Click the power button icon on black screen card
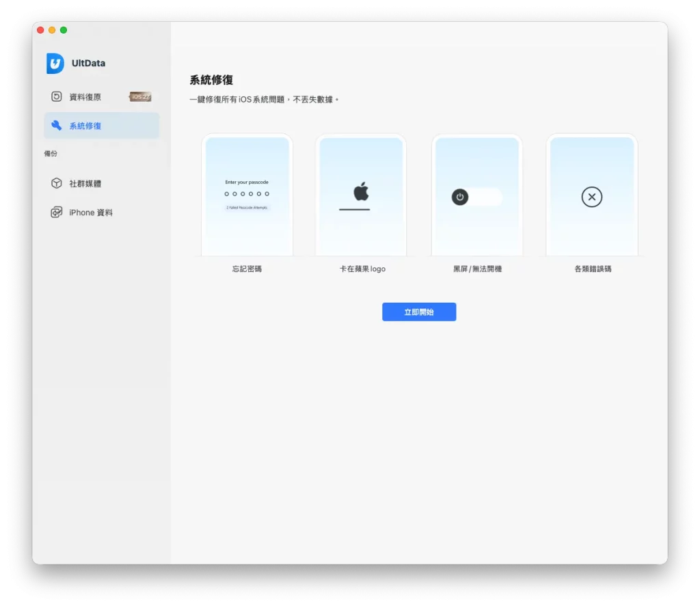 (x=460, y=197)
